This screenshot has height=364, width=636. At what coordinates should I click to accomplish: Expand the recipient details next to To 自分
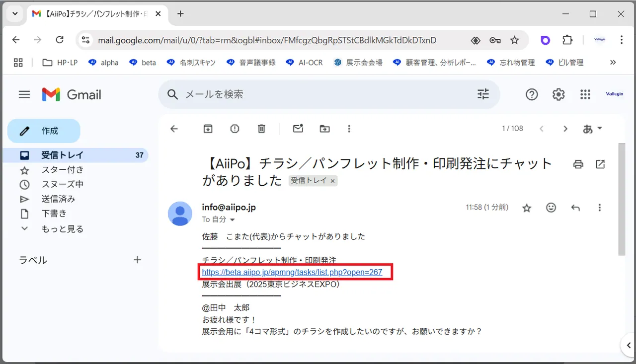232,219
